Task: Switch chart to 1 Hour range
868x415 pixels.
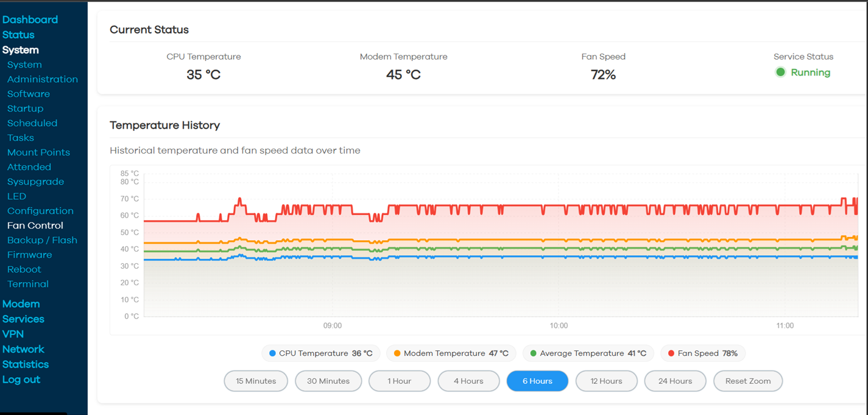Action: click(400, 381)
